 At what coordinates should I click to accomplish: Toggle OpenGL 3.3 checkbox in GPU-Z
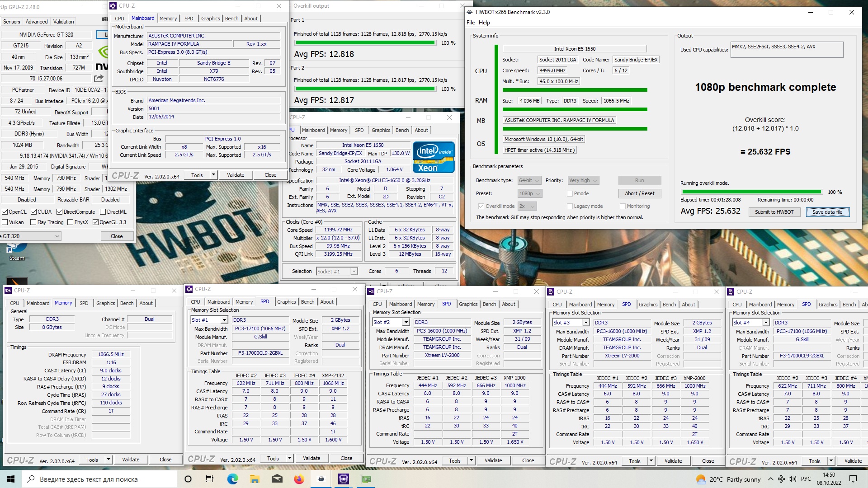click(x=95, y=222)
